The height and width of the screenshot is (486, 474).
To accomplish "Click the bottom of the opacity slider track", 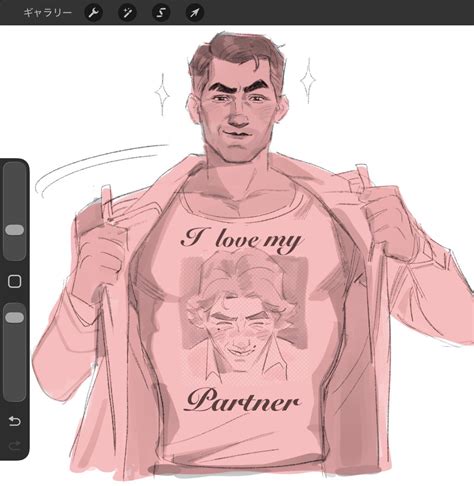I will [x=15, y=393].
